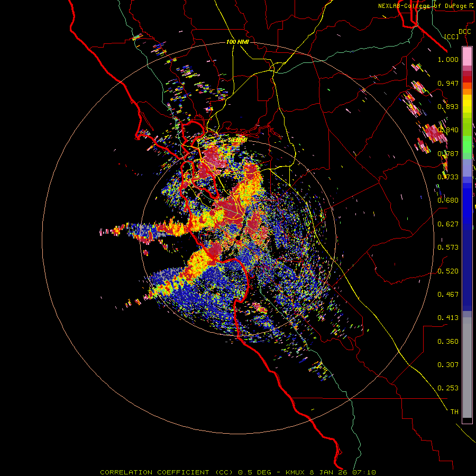Select the 0.253 scale value

pos(448,388)
